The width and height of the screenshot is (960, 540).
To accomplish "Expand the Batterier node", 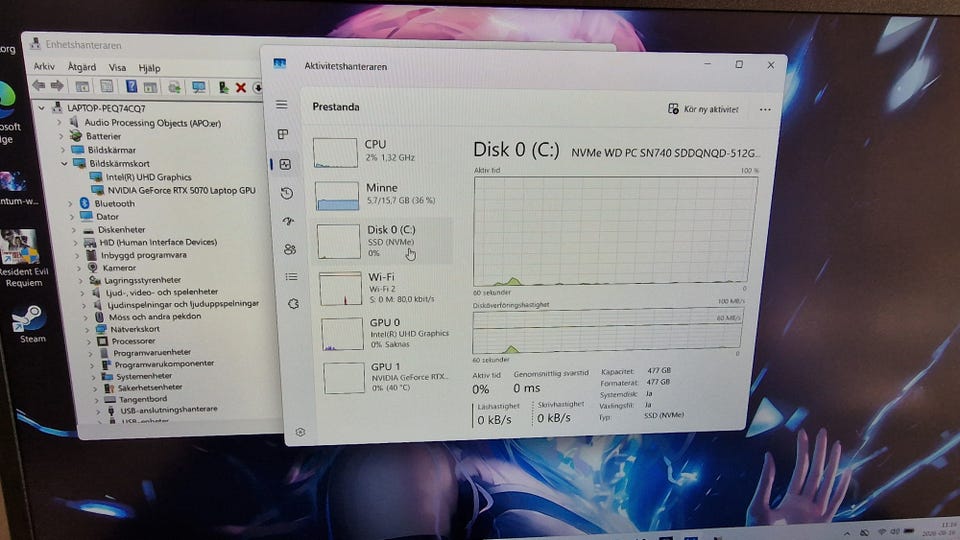I will pyautogui.click(x=61, y=136).
